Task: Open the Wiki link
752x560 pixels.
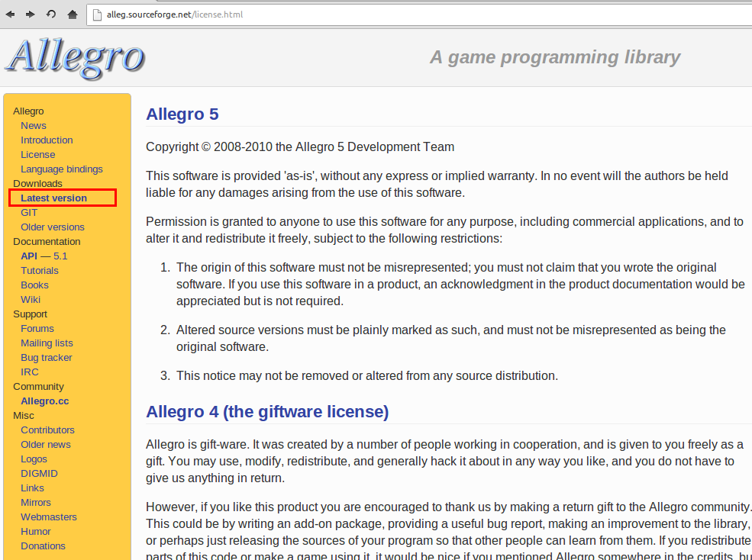Action: coord(31,299)
